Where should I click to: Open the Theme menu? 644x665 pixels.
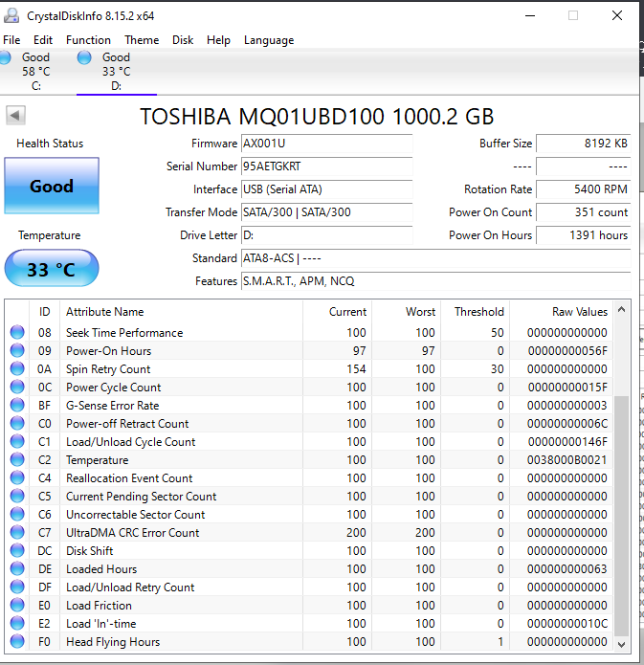click(x=142, y=40)
